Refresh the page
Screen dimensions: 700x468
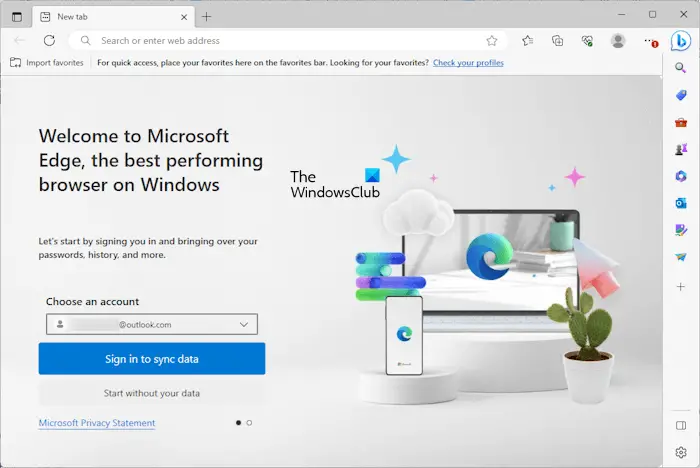click(x=49, y=41)
